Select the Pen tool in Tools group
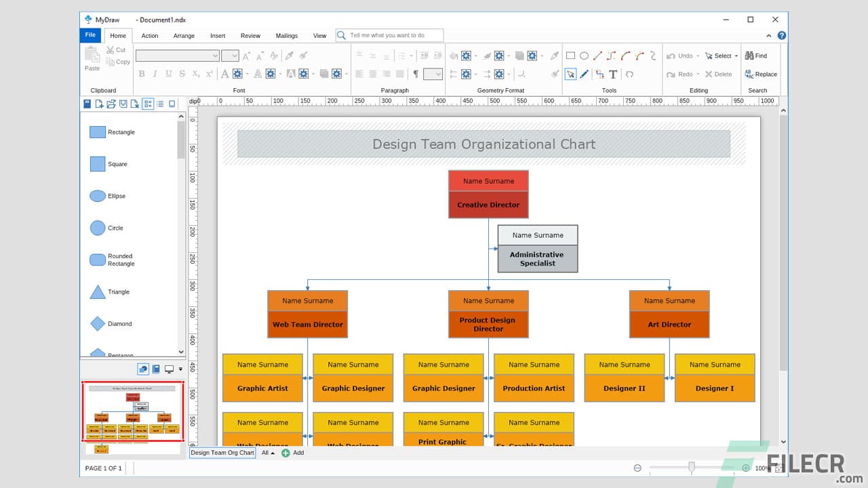The image size is (868, 488). click(584, 74)
